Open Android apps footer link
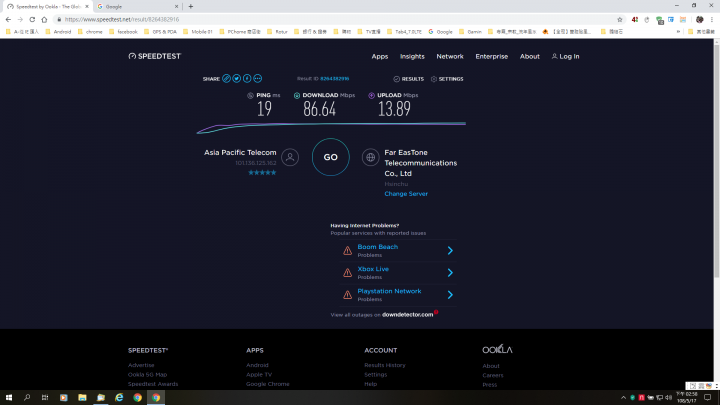Viewport: 720px width, 405px height. pyautogui.click(x=257, y=365)
